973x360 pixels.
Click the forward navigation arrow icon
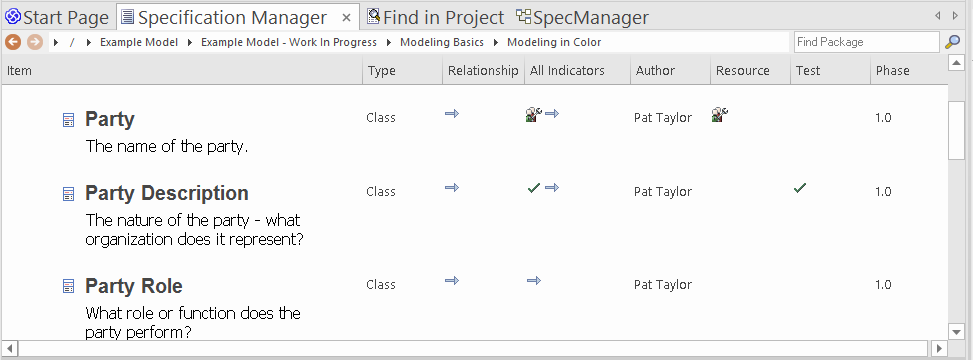coord(35,42)
